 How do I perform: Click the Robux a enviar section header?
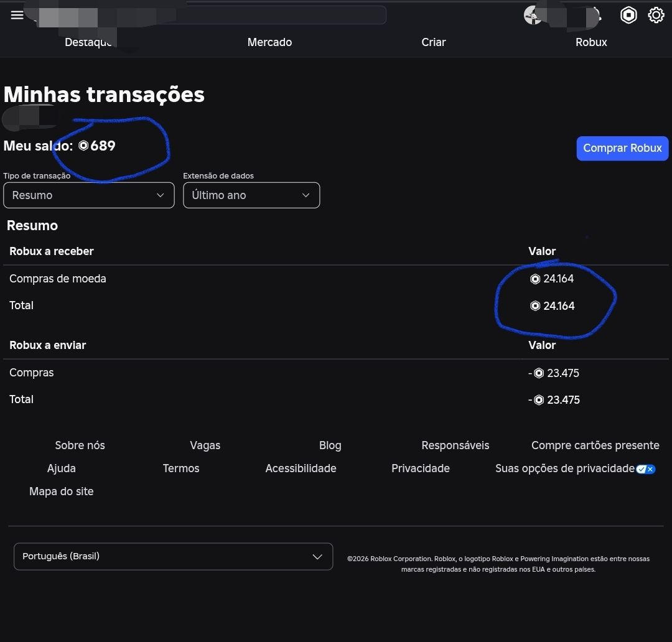tap(47, 345)
